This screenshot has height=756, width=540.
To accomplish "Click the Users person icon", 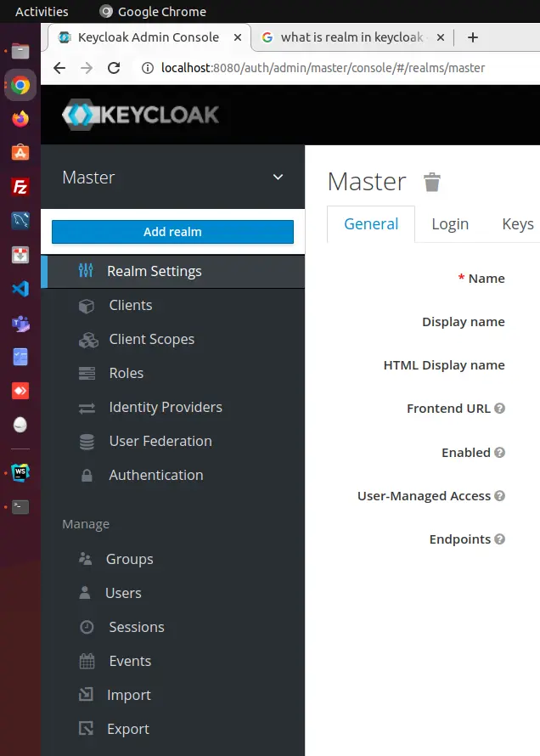I will point(85,593).
